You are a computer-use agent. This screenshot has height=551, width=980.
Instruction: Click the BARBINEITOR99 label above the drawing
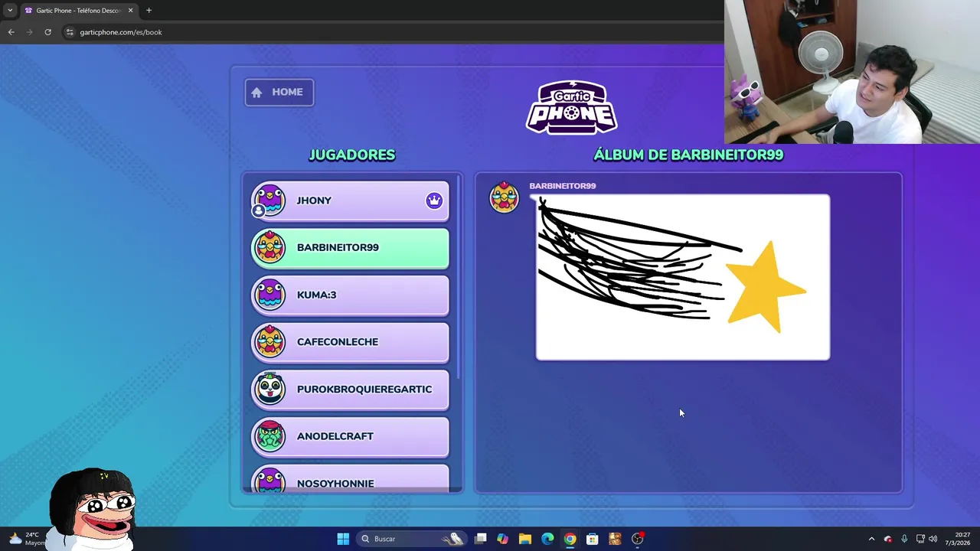click(x=562, y=186)
